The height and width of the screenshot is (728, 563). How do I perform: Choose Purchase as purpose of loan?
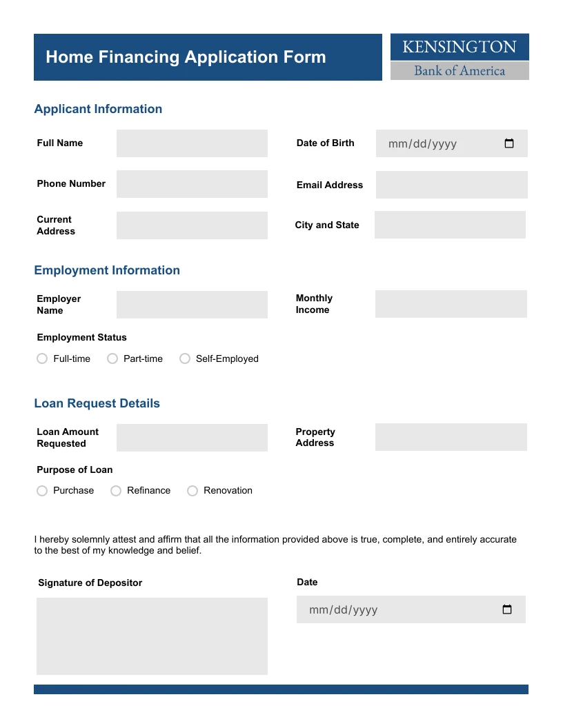[x=42, y=490]
